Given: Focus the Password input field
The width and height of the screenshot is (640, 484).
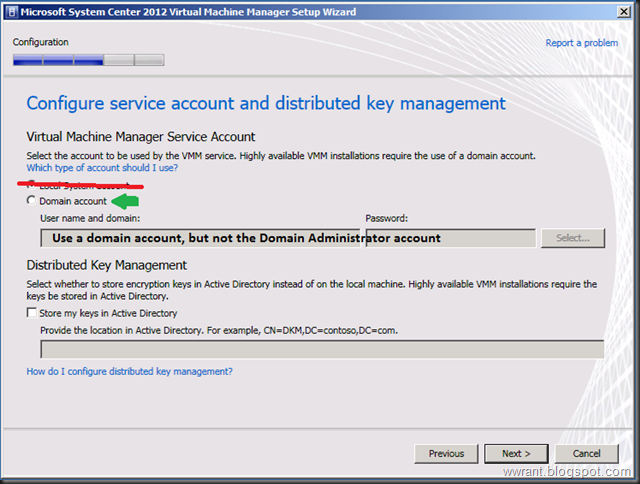Looking at the screenshot, I should [450, 238].
